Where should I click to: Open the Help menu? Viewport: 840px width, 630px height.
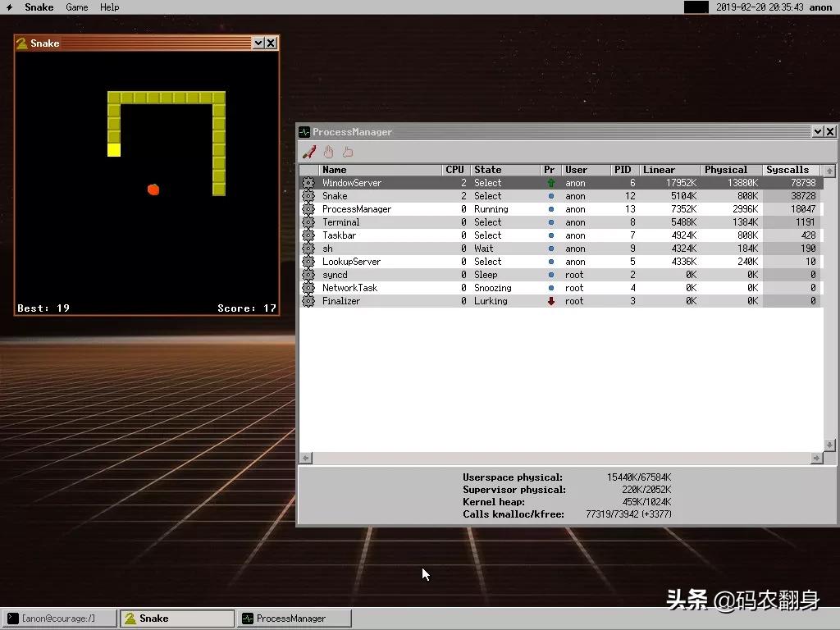pyautogui.click(x=109, y=7)
